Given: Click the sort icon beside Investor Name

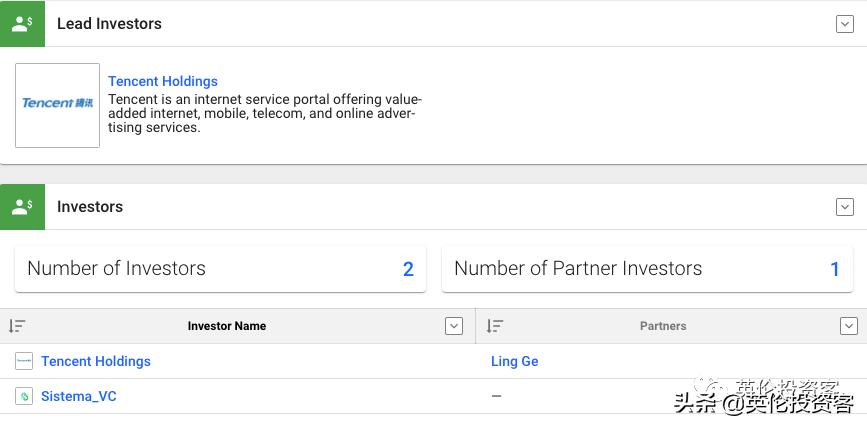Looking at the screenshot, I should pyautogui.click(x=17, y=326).
